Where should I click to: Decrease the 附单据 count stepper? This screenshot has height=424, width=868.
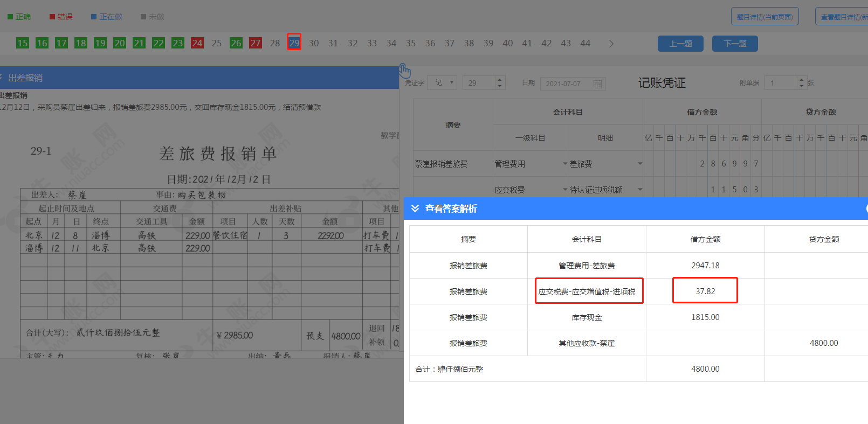[801, 86]
